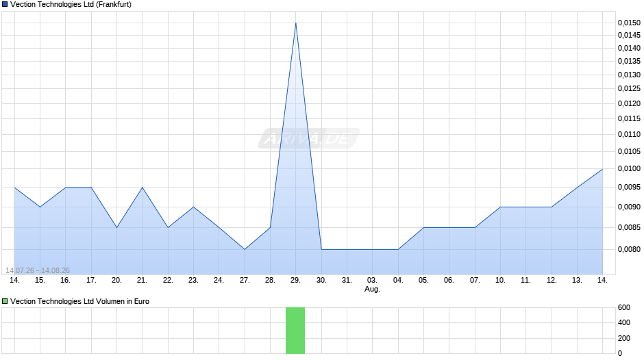This screenshot has height=360, width=644.
Task: Click the '24.' date axis label
Action: pos(219,280)
